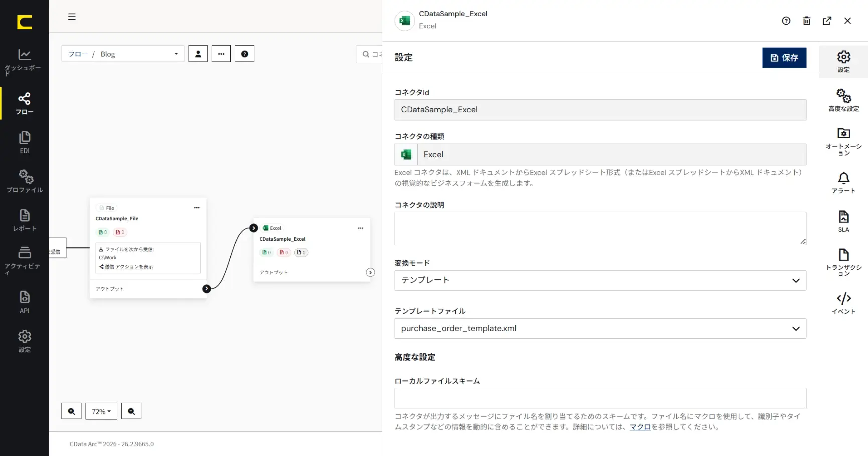Click the CDataSample_Excel output port arrow
This screenshot has width=868, height=456.
click(x=370, y=272)
